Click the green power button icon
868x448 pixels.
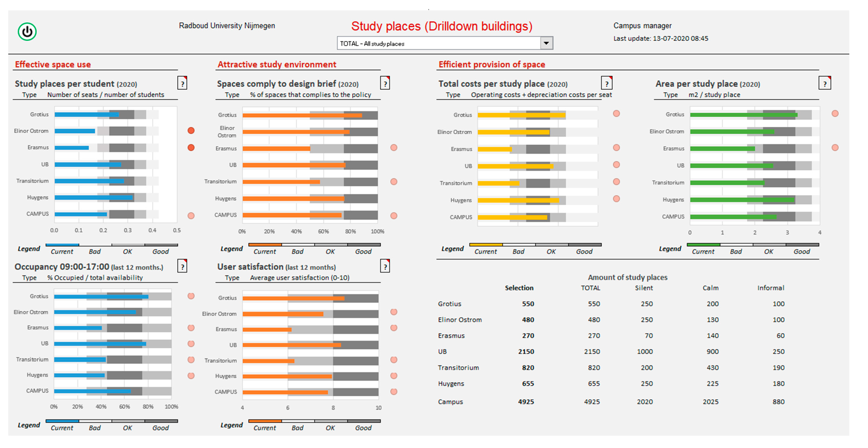click(x=27, y=32)
